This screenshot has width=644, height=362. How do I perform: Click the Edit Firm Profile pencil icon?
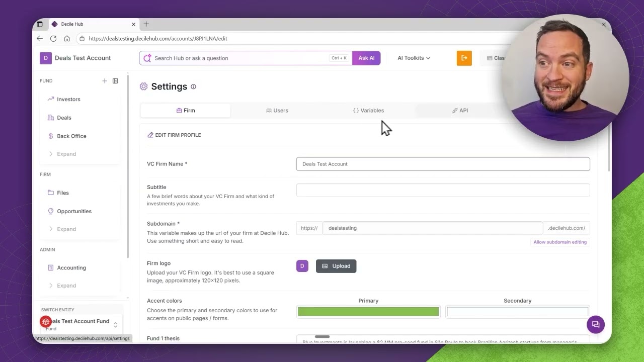(150, 135)
